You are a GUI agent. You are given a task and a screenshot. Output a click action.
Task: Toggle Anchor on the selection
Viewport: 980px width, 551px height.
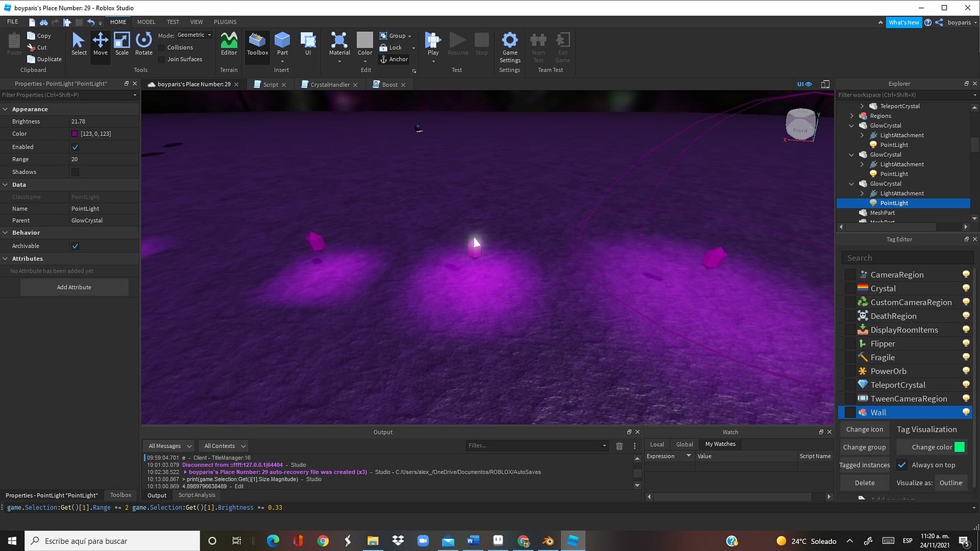395,59
